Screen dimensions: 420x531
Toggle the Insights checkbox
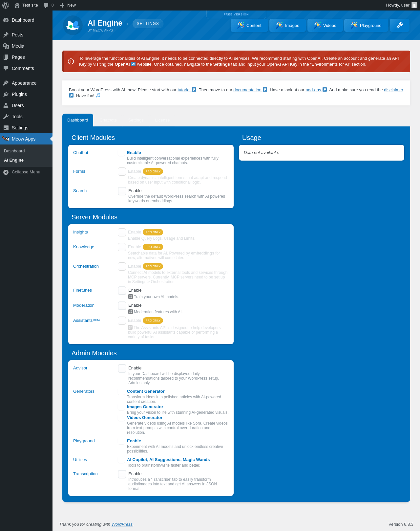(122, 232)
